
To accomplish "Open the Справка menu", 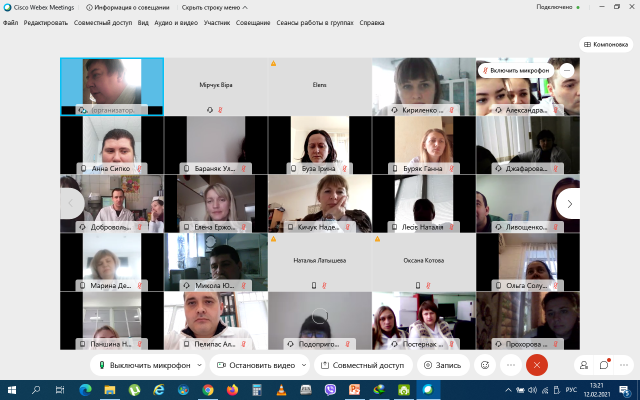I will coord(372,23).
